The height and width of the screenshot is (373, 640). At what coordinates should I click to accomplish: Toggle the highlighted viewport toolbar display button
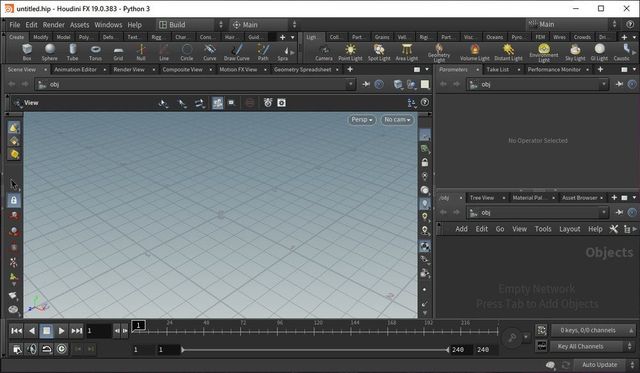tap(218, 103)
